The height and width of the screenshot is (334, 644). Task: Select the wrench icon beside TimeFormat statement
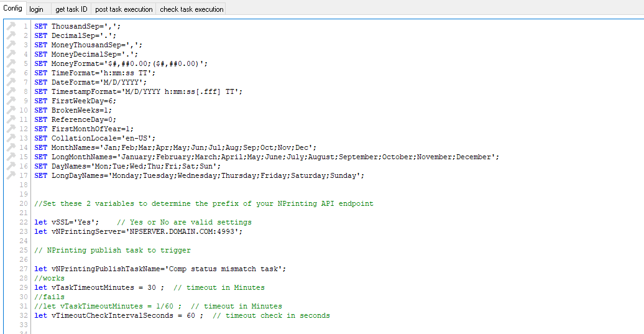(11, 73)
